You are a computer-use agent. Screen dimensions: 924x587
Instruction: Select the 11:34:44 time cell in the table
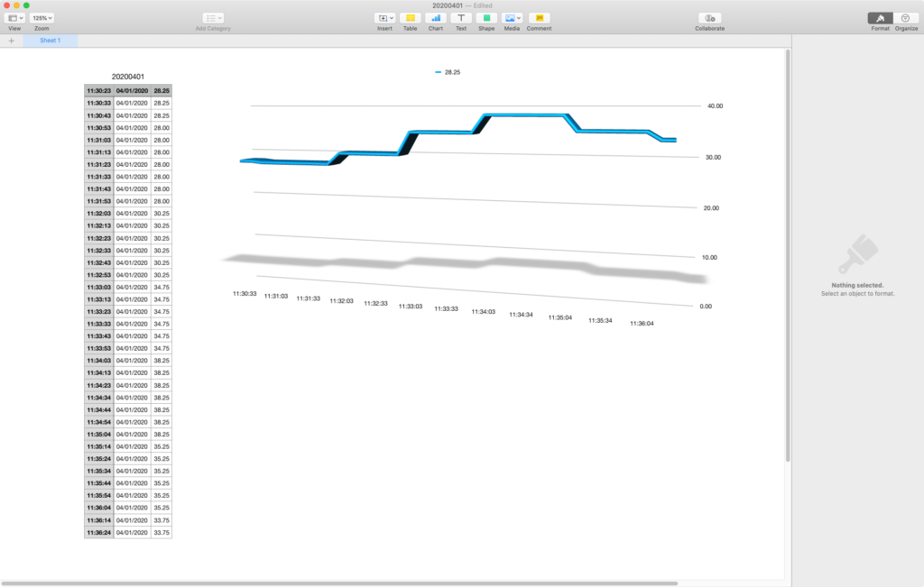coord(99,409)
